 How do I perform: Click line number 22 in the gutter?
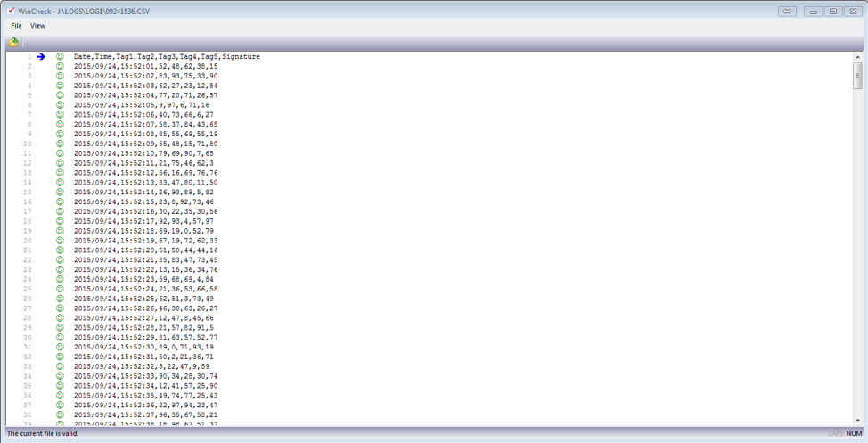pyautogui.click(x=27, y=259)
